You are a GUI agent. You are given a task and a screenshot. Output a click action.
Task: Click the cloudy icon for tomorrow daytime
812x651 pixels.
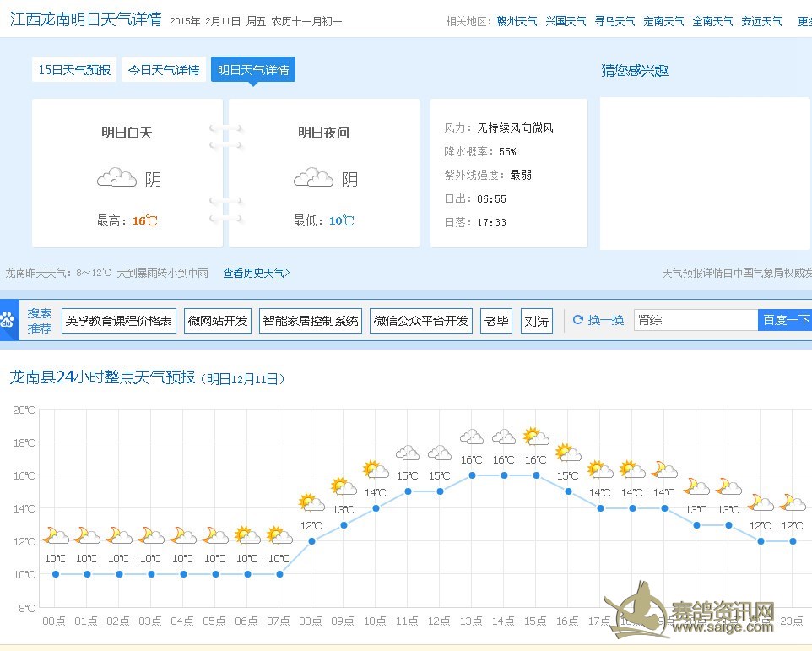[x=116, y=178]
